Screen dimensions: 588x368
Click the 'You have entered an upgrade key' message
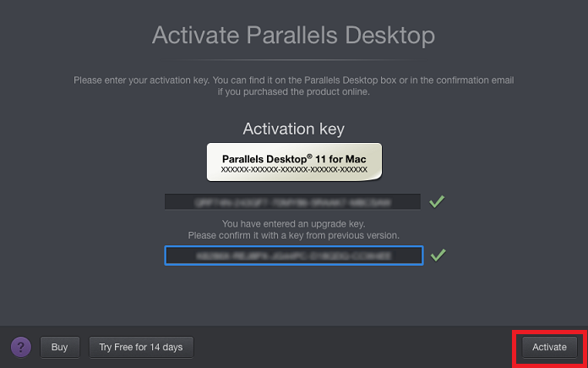click(x=294, y=224)
